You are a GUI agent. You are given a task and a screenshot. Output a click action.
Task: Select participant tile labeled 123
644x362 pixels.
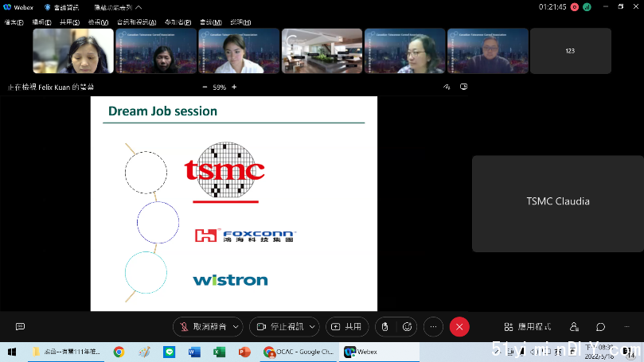click(x=571, y=51)
